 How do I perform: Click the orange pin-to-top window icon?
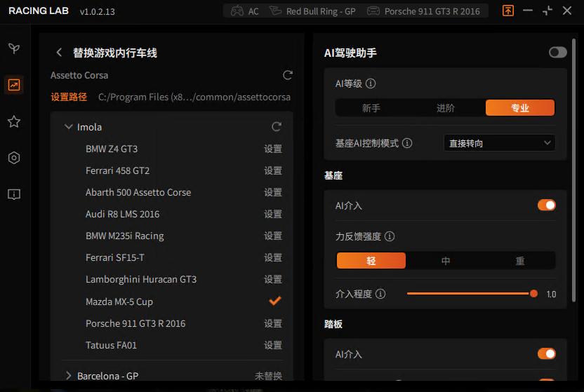pyautogui.click(x=508, y=11)
